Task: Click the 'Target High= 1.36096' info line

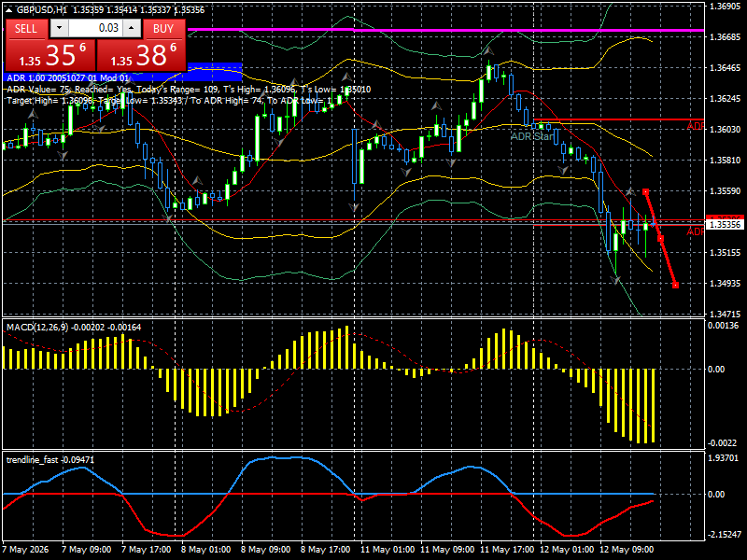Action: (170, 101)
